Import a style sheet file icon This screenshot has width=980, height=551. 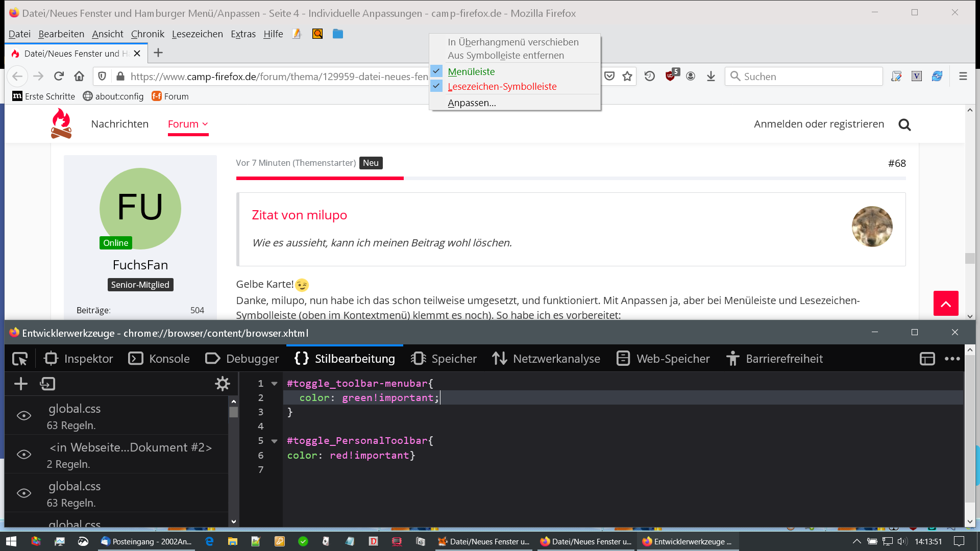click(47, 384)
